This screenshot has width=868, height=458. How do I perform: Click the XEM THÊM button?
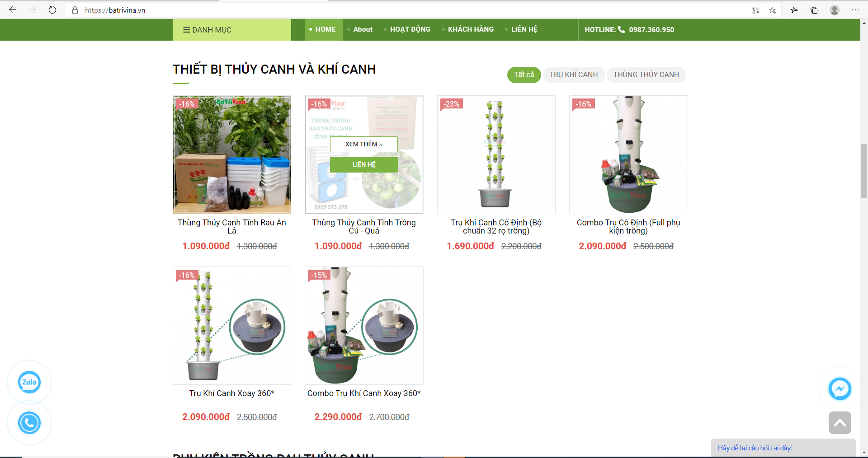[364, 144]
